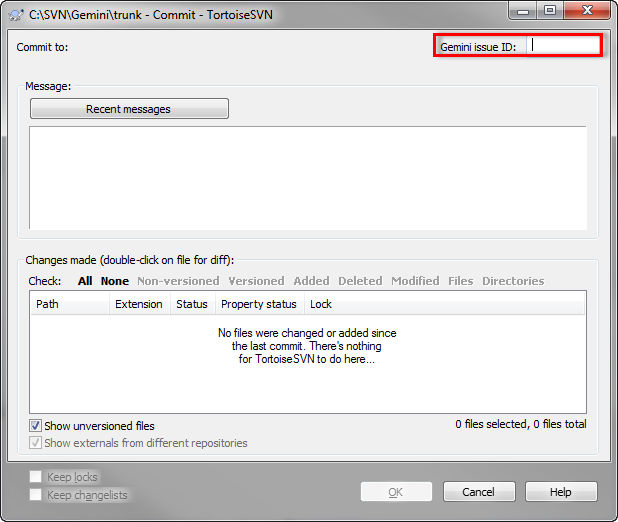Sort by the Extension column header
618x522 pixels.
pos(140,304)
